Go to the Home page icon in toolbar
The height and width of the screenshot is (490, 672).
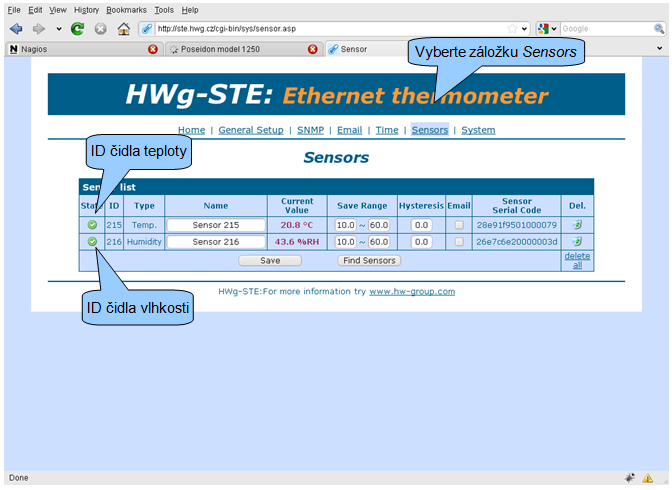tap(124, 29)
